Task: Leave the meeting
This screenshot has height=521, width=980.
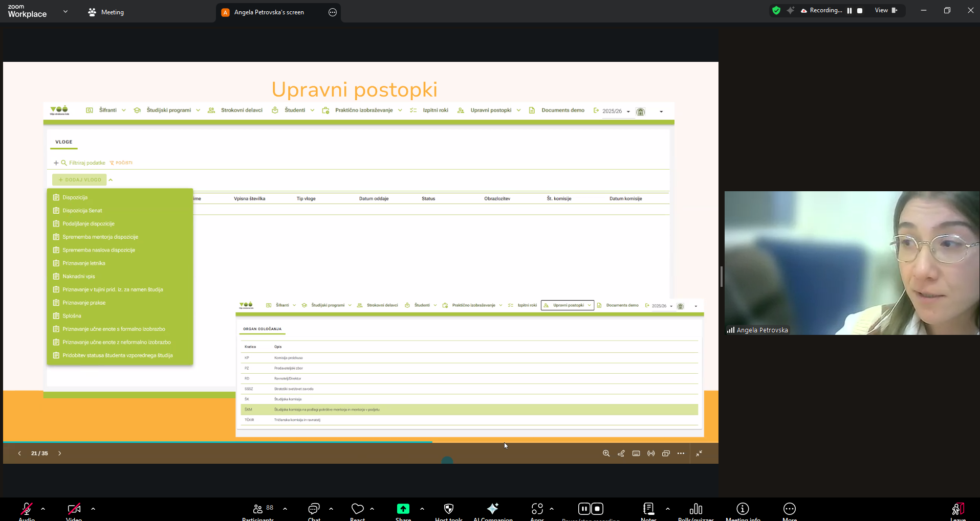Action: (957, 509)
